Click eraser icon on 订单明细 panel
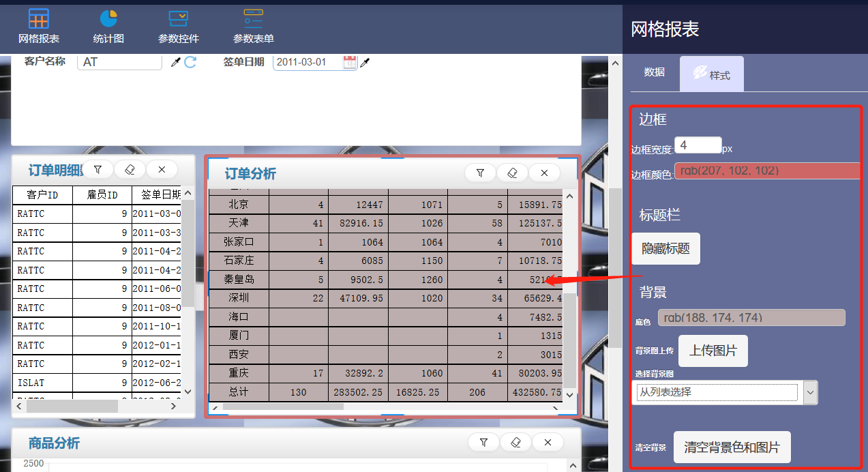This screenshot has width=868, height=472. (130, 169)
